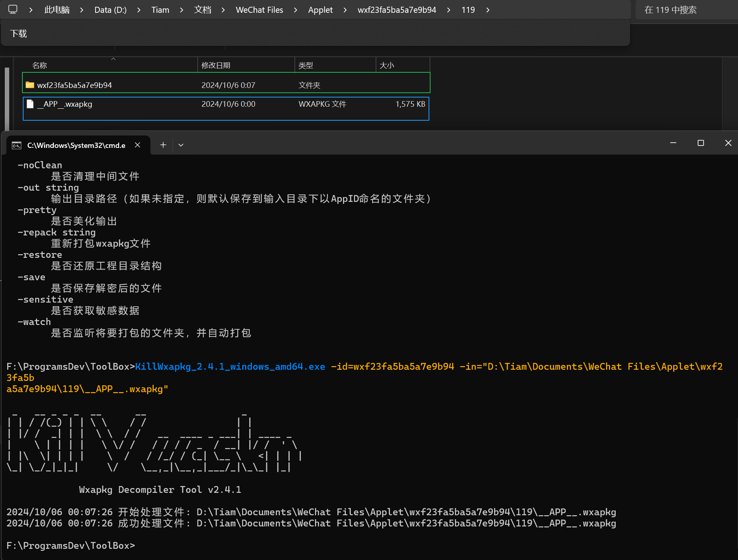Expand chevron after Applet in breadcrumb
Screen dimensions: 738x560
click(345, 10)
